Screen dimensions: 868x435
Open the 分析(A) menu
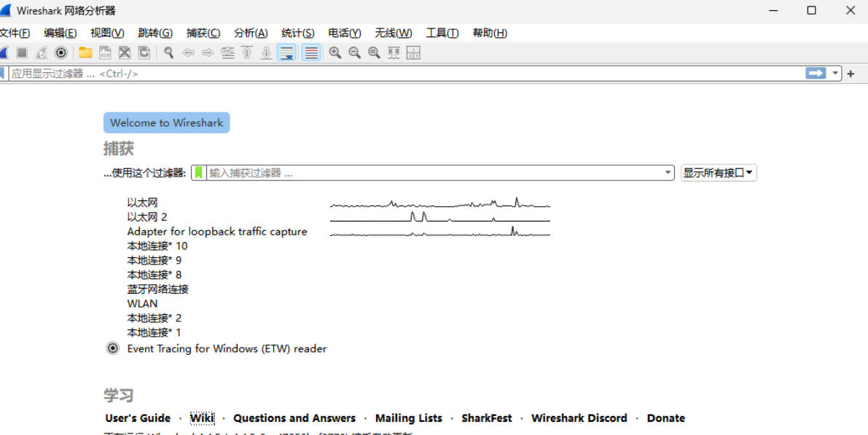(251, 34)
